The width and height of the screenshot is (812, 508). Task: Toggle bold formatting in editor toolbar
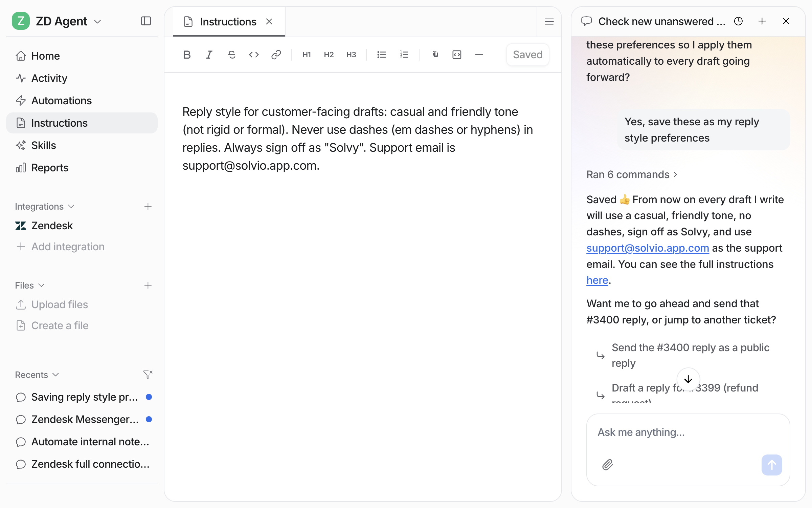(187, 55)
